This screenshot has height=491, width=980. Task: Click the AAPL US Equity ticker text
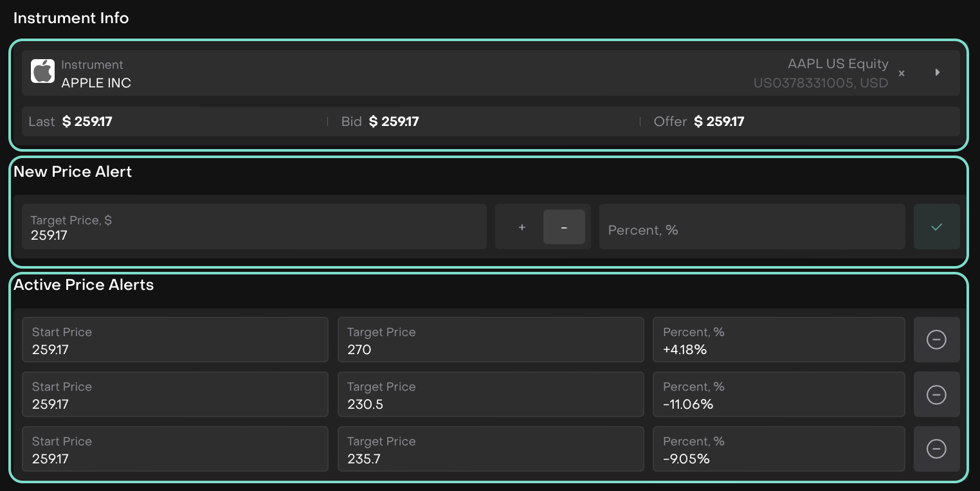pyautogui.click(x=837, y=64)
